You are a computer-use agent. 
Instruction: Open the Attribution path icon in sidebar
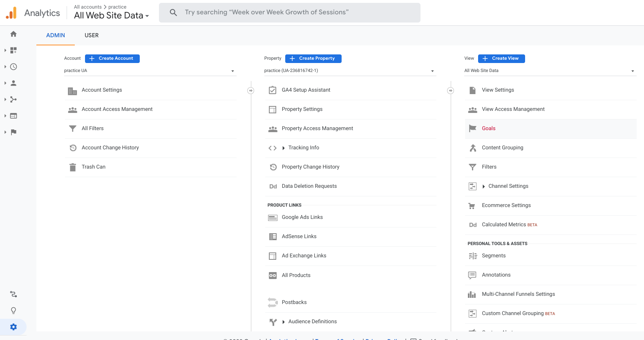tap(13, 294)
